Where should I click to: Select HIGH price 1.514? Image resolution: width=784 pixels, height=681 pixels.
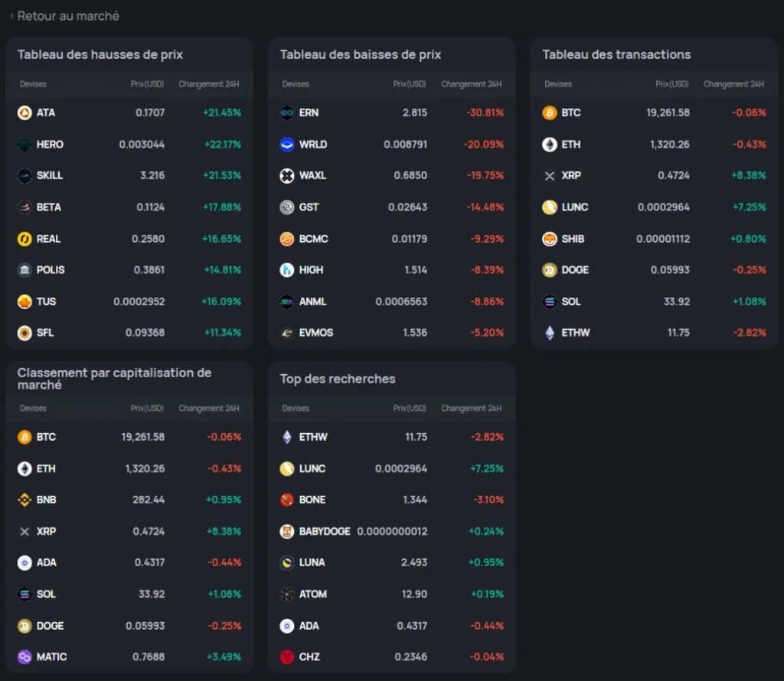416,270
